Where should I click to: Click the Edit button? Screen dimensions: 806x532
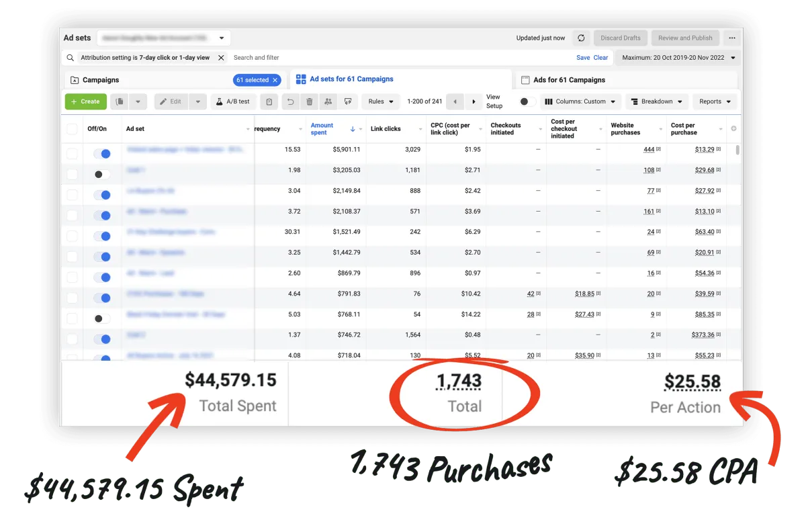[171, 101]
